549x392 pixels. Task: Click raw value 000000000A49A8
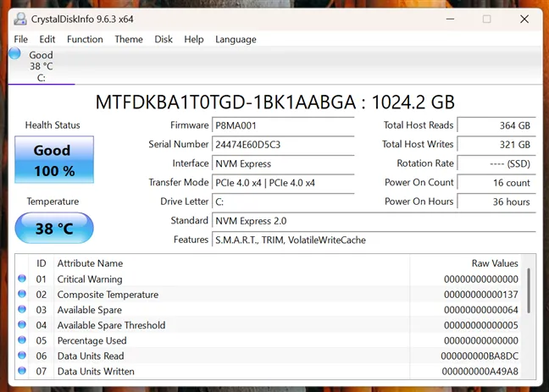click(480, 372)
